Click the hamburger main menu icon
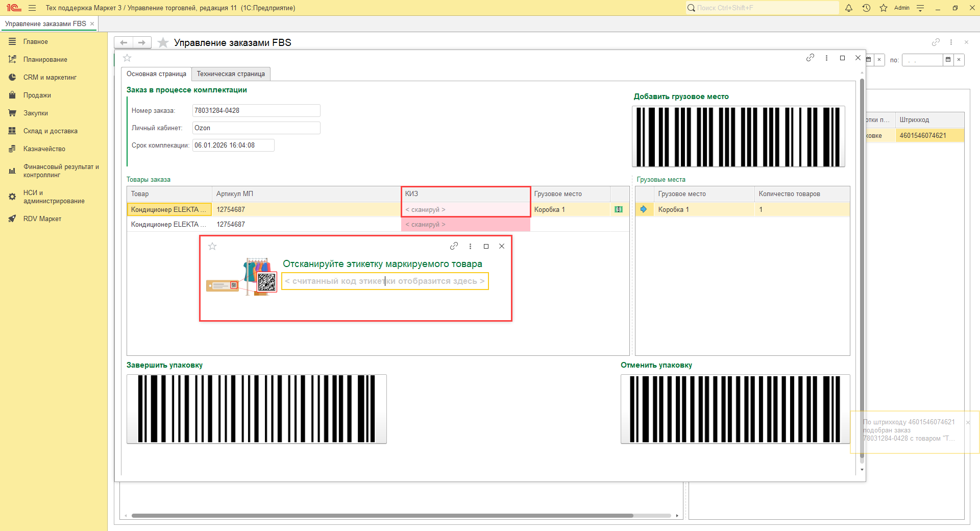Image resolution: width=980 pixels, height=531 pixels. pyautogui.click(x=32, y=8)
